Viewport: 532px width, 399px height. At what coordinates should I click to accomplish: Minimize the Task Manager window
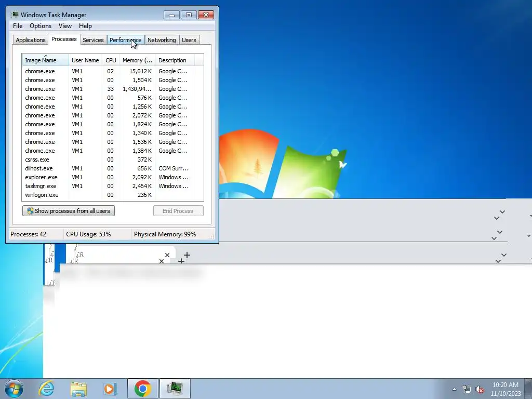click(x=171, y=15)
